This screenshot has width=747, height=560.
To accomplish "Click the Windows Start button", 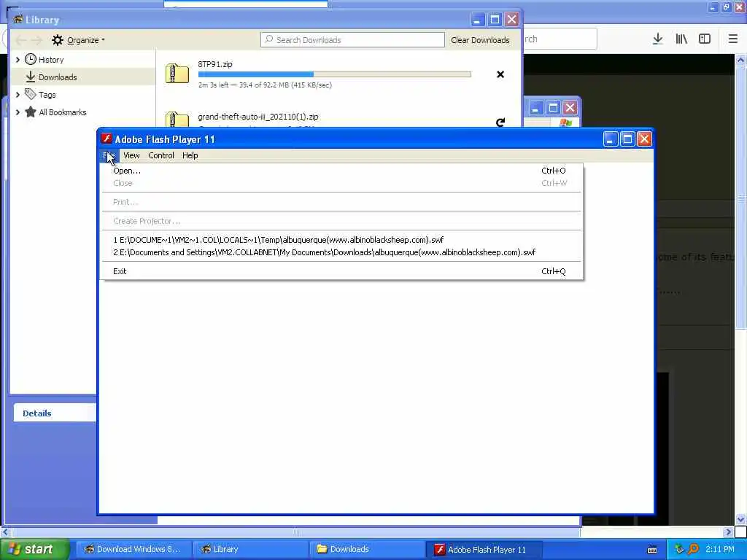I will 35,549.
